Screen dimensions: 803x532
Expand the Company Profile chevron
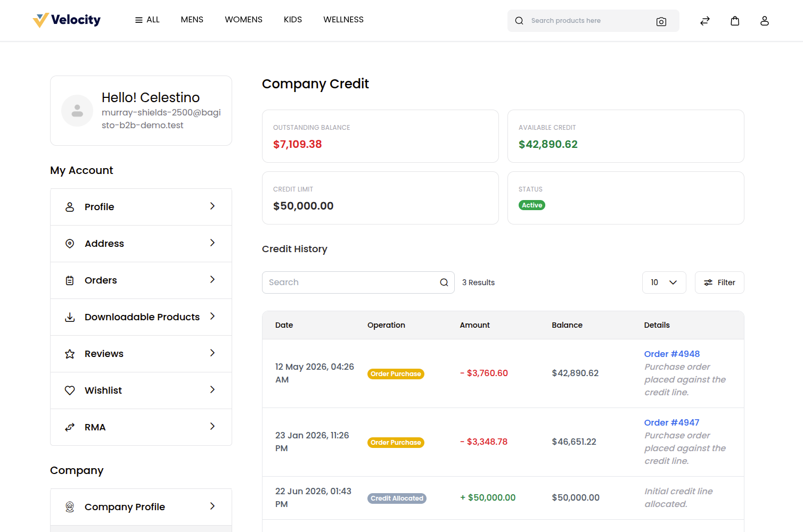tap(212, 506)
